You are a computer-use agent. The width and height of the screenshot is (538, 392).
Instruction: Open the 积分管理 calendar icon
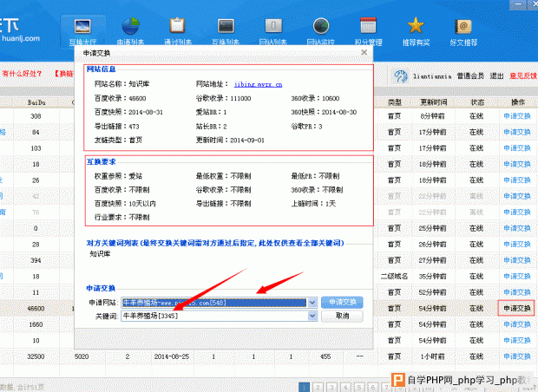point(368,25)
